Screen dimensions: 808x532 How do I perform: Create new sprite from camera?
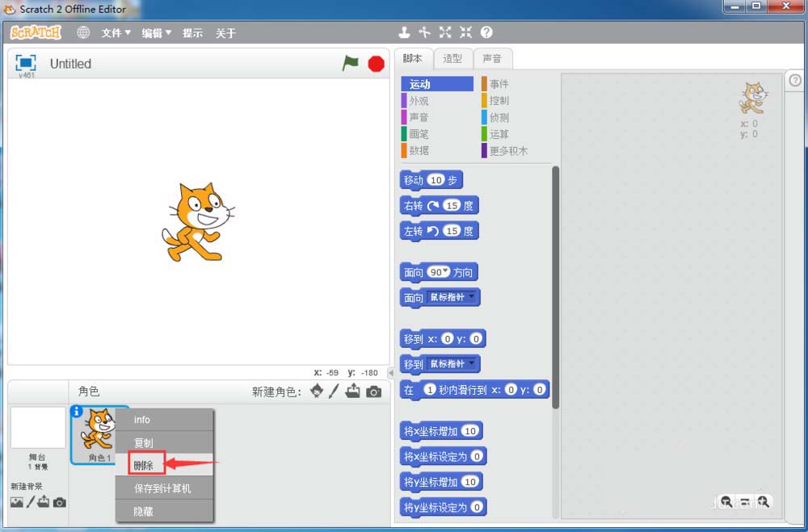tap(374, 392)
